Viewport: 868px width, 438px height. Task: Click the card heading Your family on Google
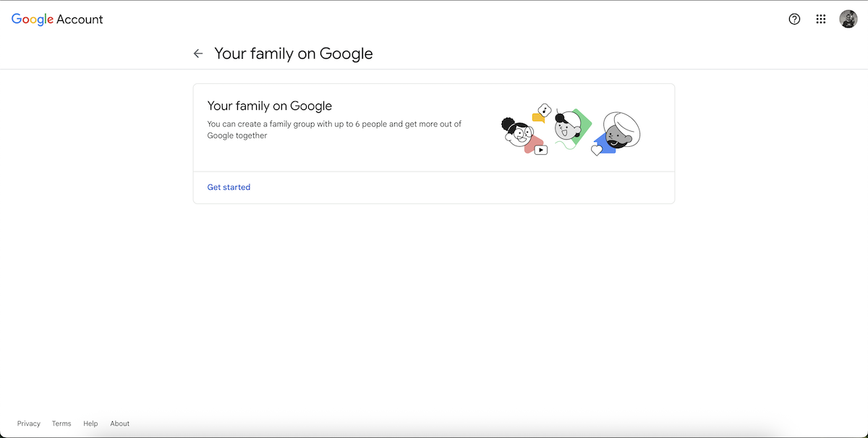270,106
